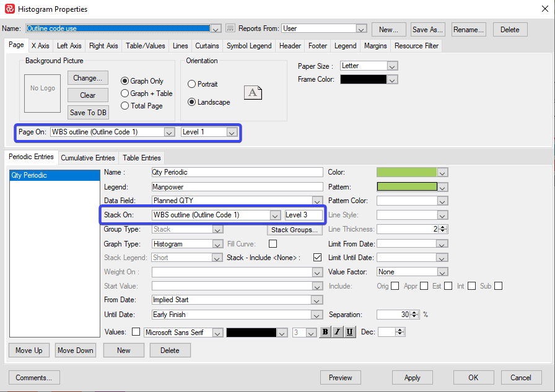Switch to the Symbol Legend tab

click(248, 46)
